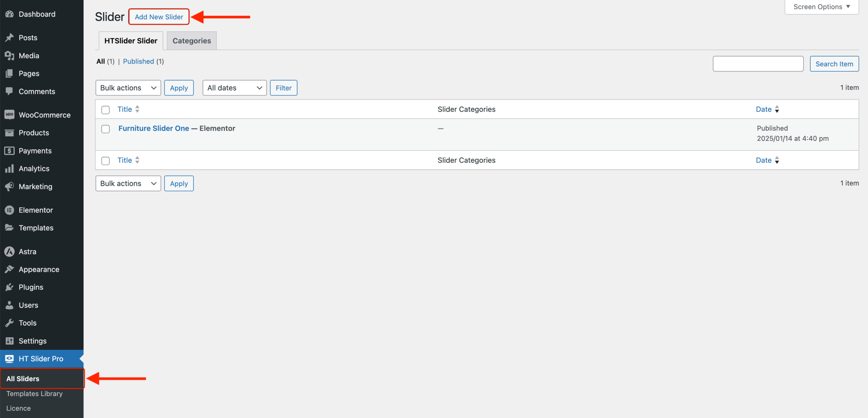The height and width of the screenshot is (418, 868).
Task: Switch to the Categories tab
Action: [191, 40]
